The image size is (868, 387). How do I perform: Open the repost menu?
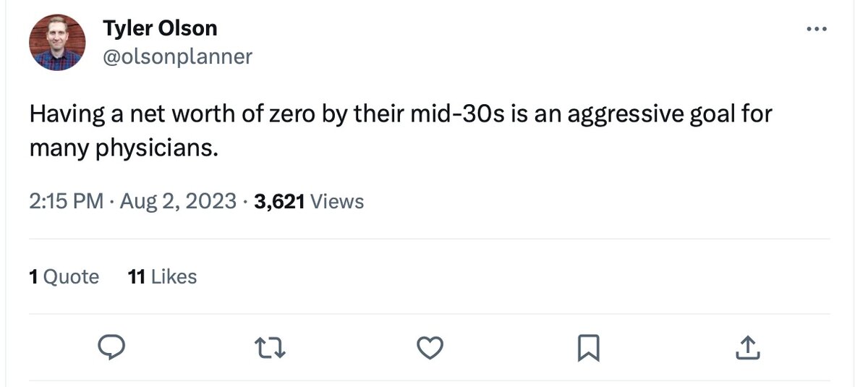coord(273,349)
